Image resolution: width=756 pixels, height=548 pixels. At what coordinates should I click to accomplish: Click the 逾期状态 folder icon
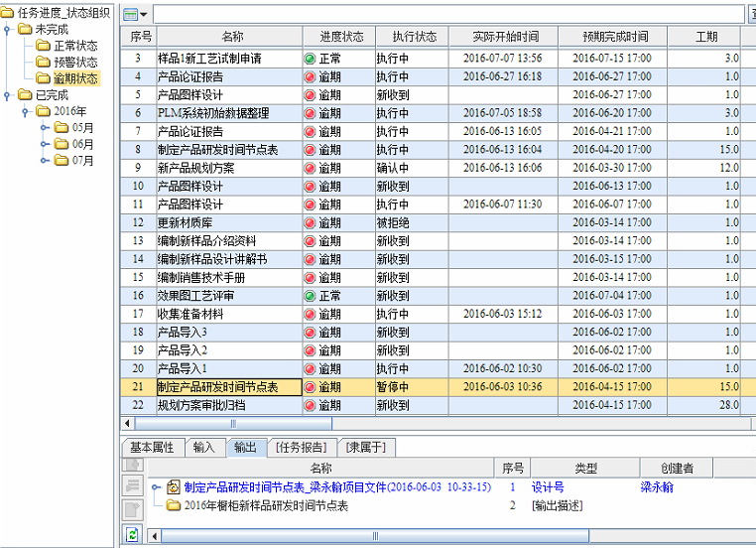coord(43,77)
